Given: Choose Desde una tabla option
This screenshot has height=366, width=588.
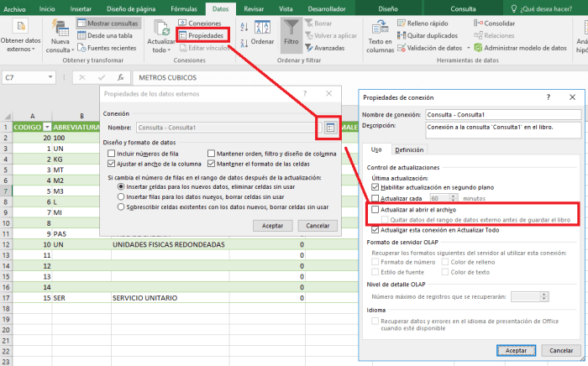Looking at the screenshot, I should 105,35.
